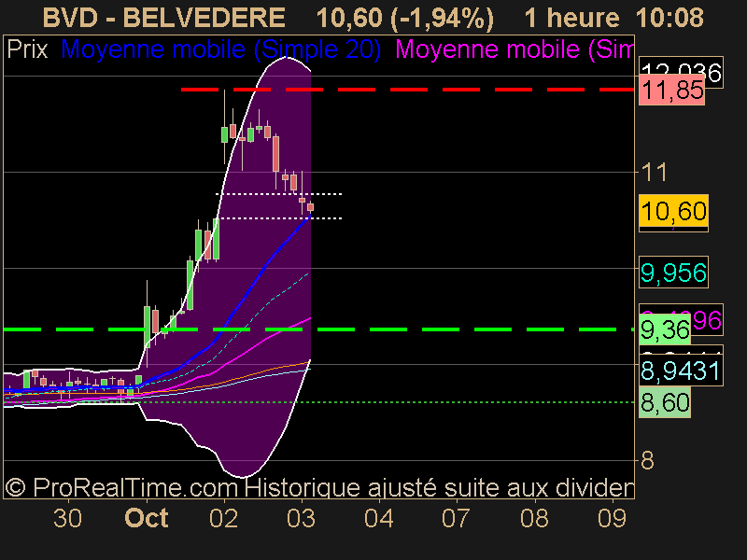Click the red dashed 11,85 resistance line
Screen dimensions: 747x560
point(407,89)
